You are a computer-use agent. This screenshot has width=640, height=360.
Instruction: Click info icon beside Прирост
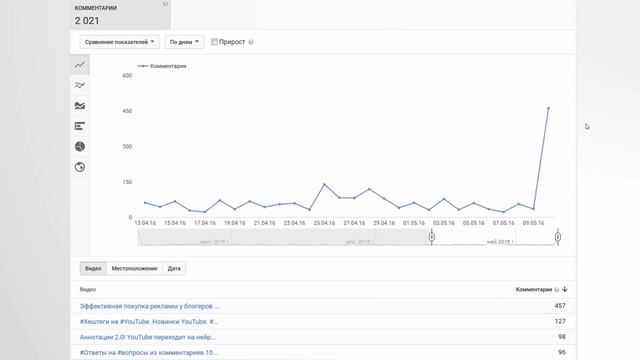(251, 42)
